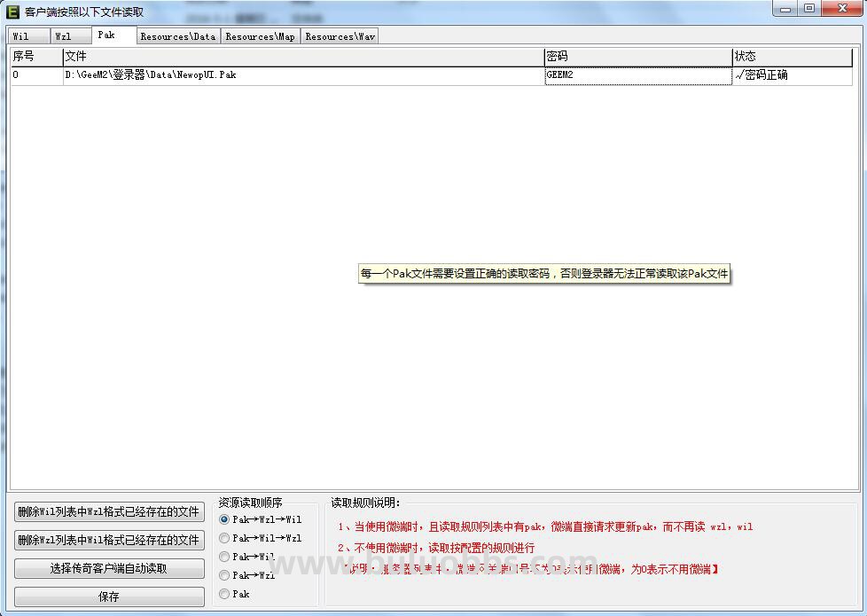The width and height of the screenshot is (867, 616).
Task: Open the Resources\Wav tab
Action: [x=340, y=36]
